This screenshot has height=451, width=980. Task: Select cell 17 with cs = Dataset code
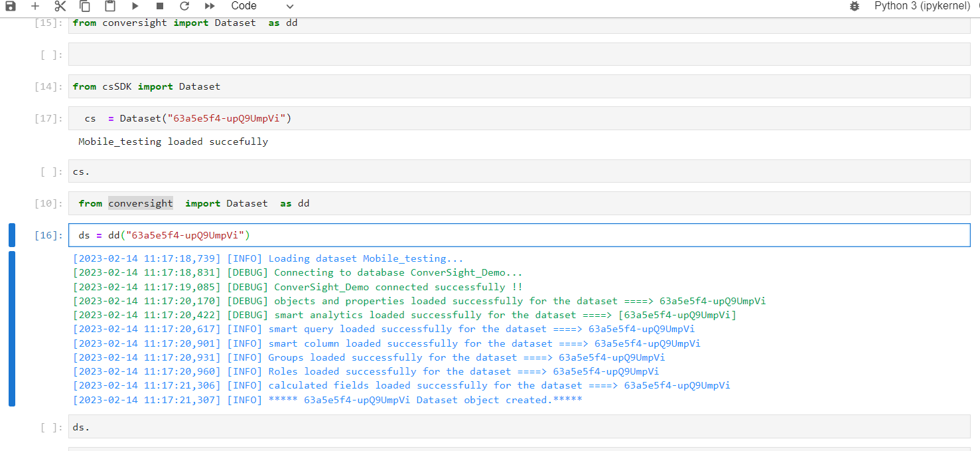(x=519, y=118)
